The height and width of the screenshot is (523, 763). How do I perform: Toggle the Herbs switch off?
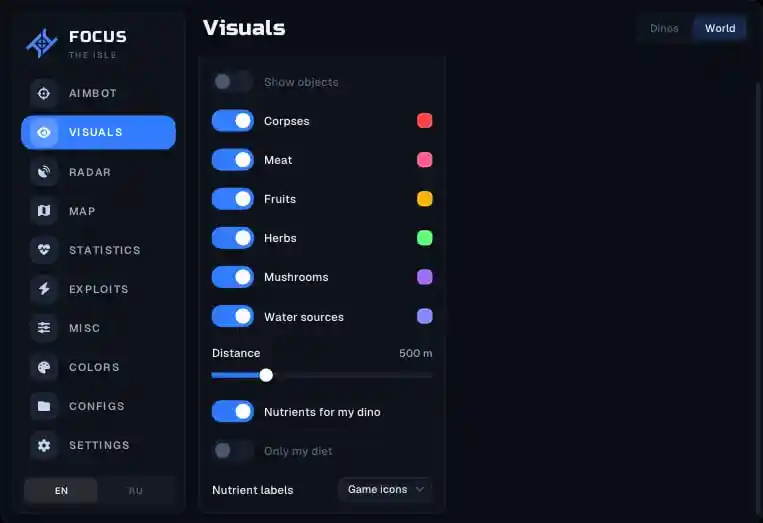point(233,238)
